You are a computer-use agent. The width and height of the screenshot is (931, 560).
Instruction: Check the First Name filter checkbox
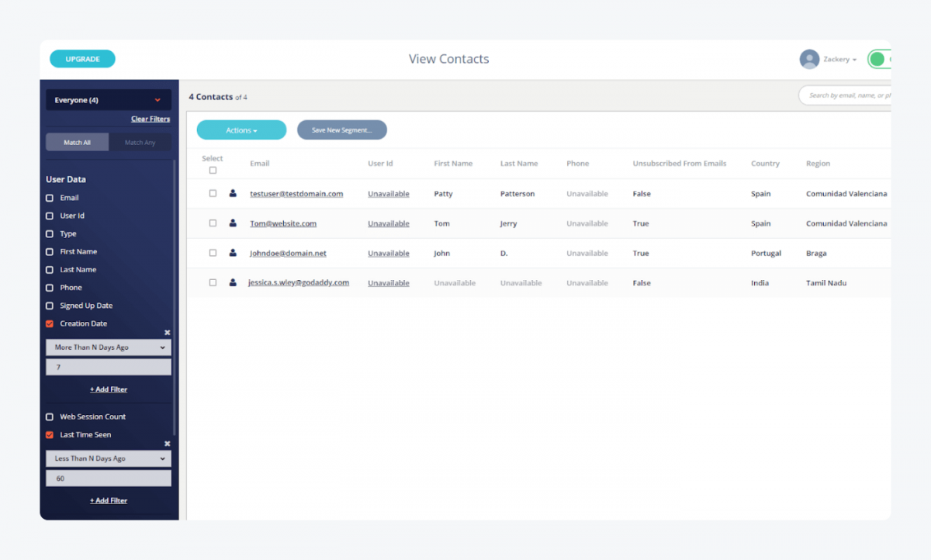point(50,251)
